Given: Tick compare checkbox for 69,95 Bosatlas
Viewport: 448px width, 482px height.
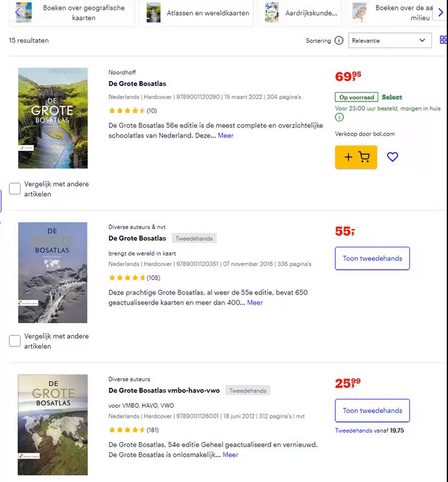Looking at the screenshot, I should pyautogui.click(x=15, y=189).
